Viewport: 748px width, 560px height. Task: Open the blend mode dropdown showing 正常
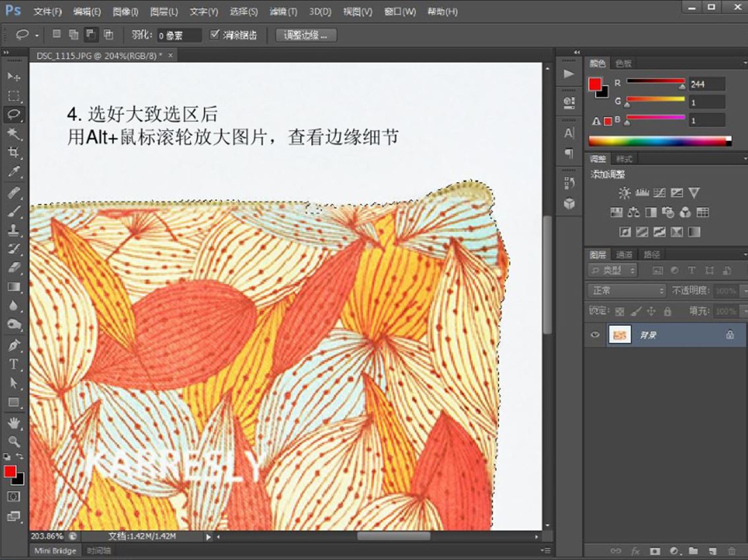click(x=626, y=291)
